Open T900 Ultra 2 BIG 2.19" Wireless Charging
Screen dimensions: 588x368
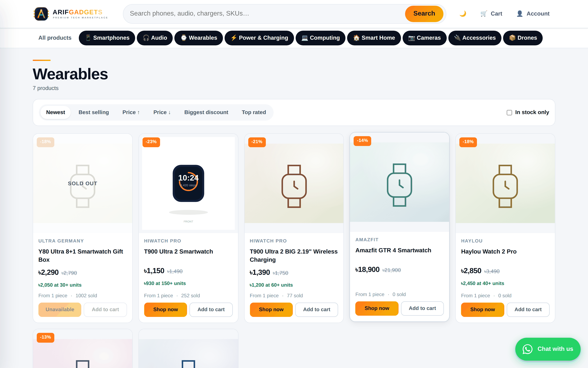[x=294, y=256]
